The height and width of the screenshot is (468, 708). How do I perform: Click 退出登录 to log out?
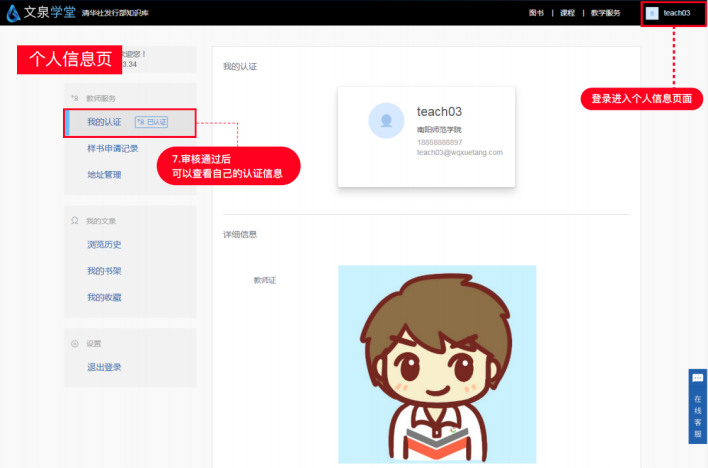(103, 367)
